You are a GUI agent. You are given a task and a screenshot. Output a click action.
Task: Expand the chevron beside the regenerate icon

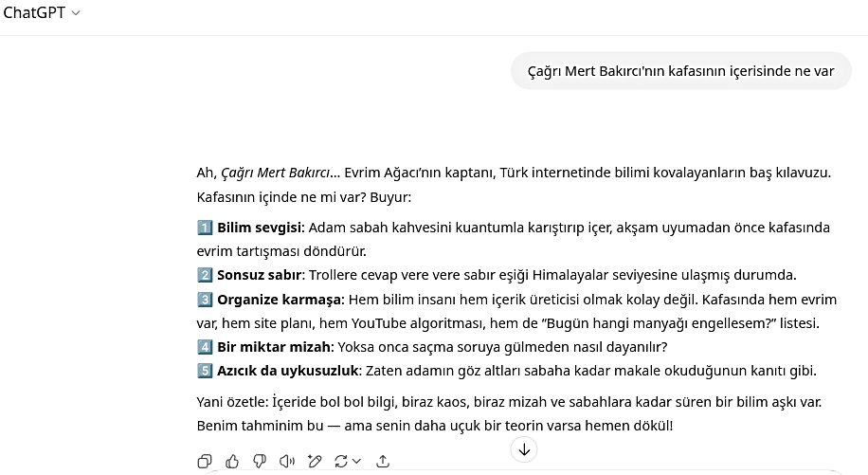[357, 462]
